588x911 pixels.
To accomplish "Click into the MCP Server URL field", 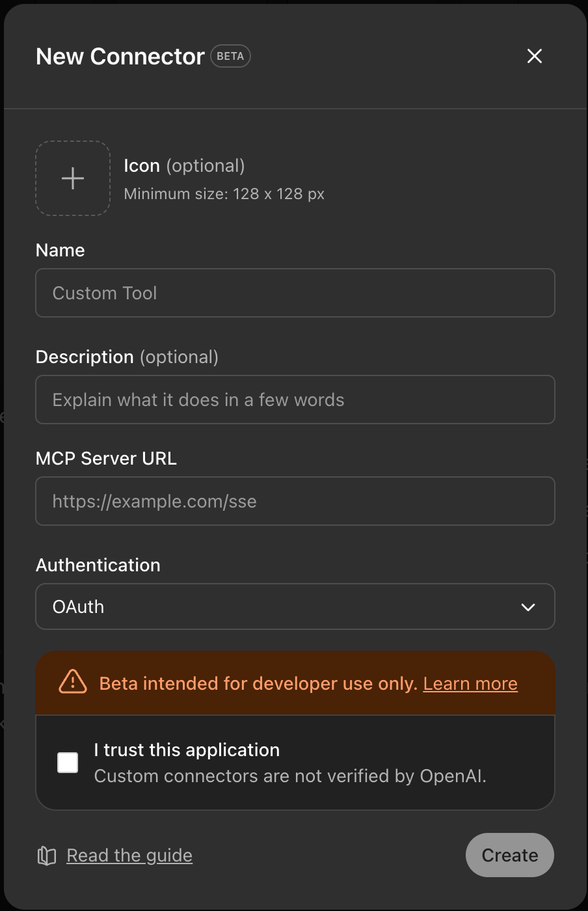I will 295,501.
